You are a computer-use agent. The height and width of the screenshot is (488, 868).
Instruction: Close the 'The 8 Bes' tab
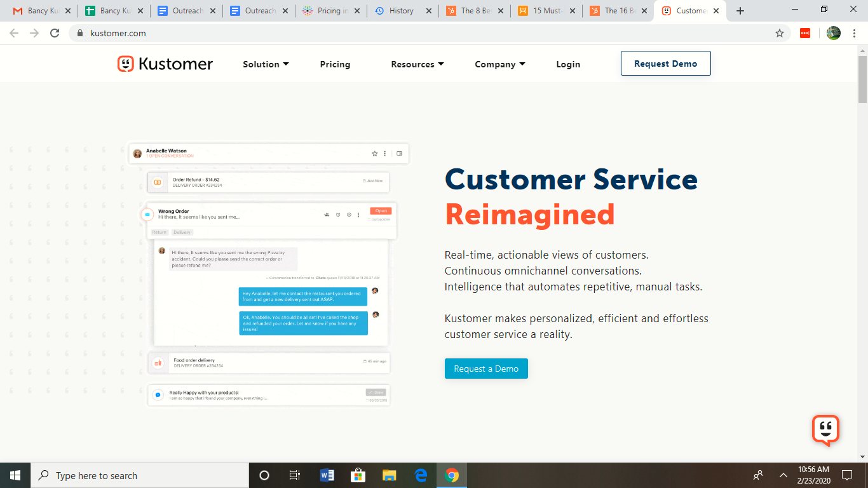(x=501, y=11)
